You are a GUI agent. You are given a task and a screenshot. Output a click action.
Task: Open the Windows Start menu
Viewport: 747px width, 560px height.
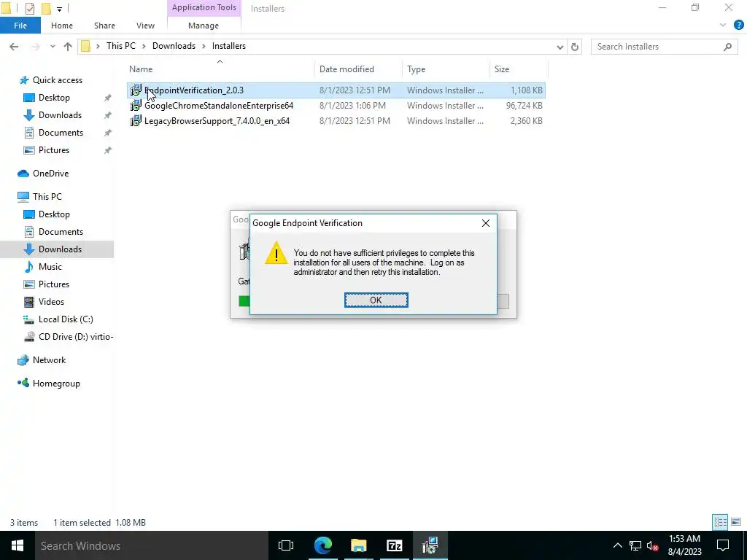click(18, 545)
